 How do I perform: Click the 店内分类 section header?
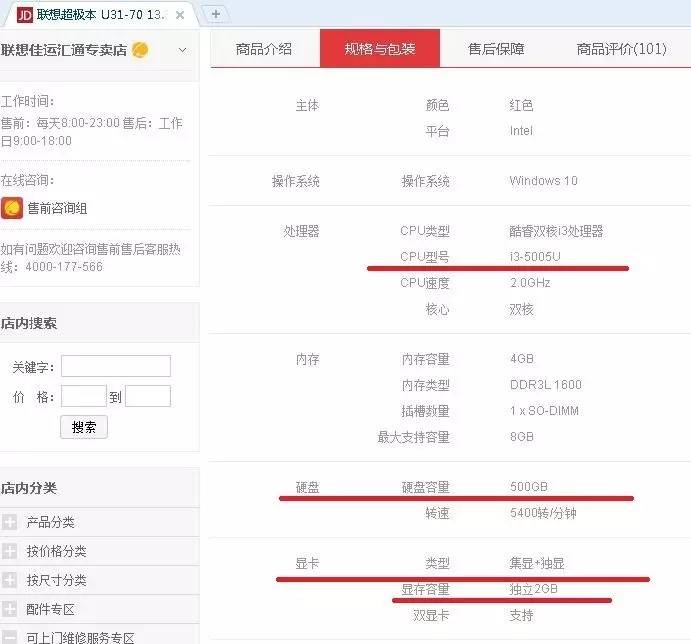click(x=29, y=488)
